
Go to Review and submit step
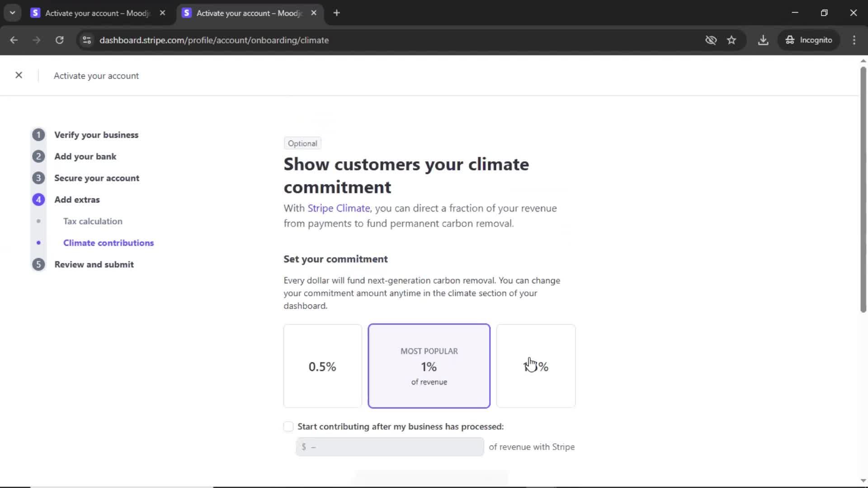tap(94, 265)
